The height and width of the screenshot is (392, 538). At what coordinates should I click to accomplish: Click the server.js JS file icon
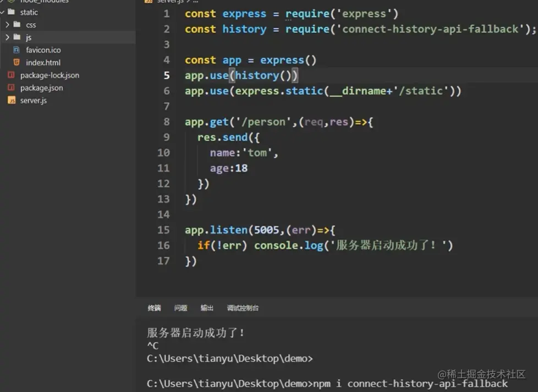point(12,100)
